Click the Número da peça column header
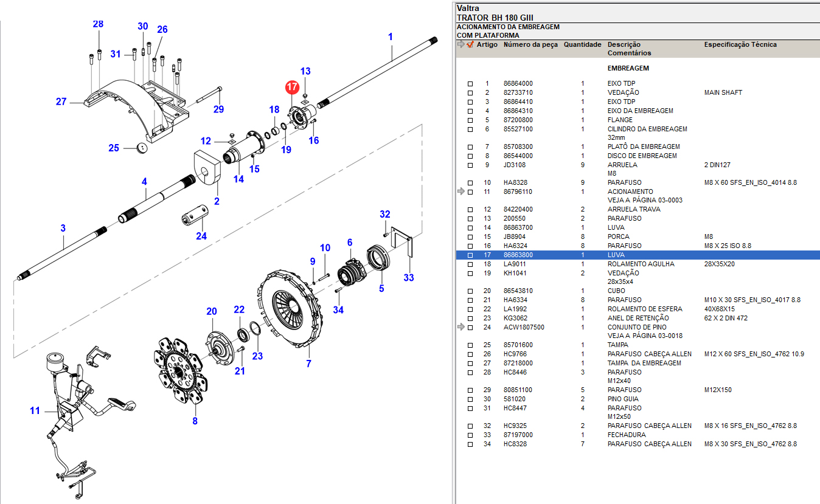 pos(530,44)
